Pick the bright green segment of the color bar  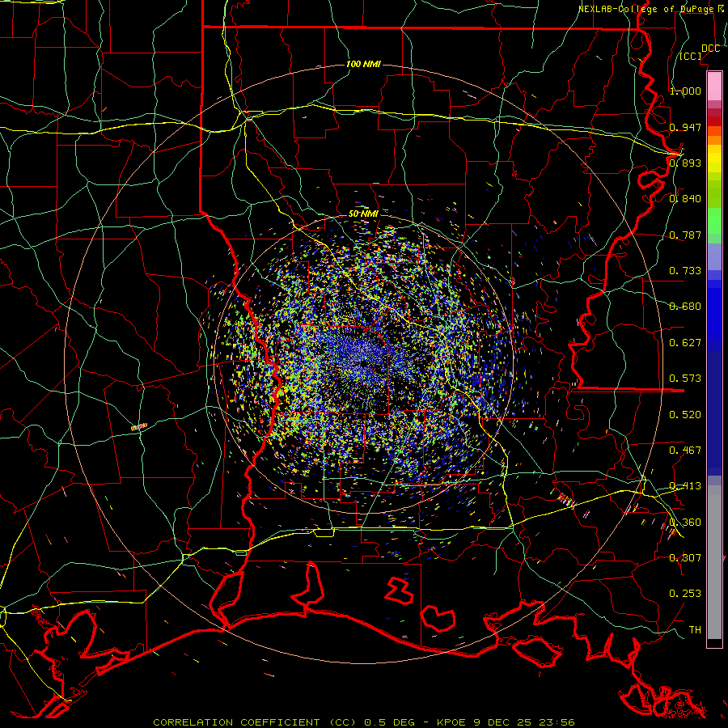point(714,221)
